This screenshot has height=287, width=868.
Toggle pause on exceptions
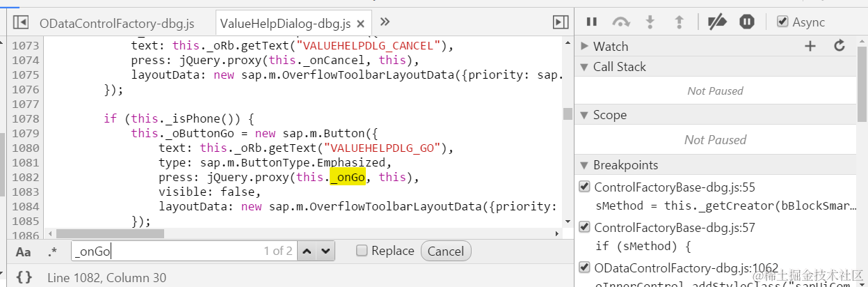point(747,22)
